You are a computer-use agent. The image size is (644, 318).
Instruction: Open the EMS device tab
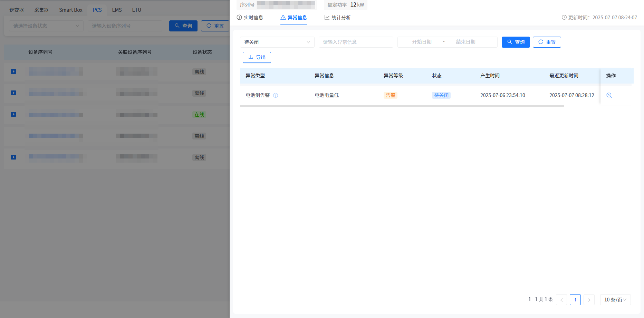pos(117,10)
